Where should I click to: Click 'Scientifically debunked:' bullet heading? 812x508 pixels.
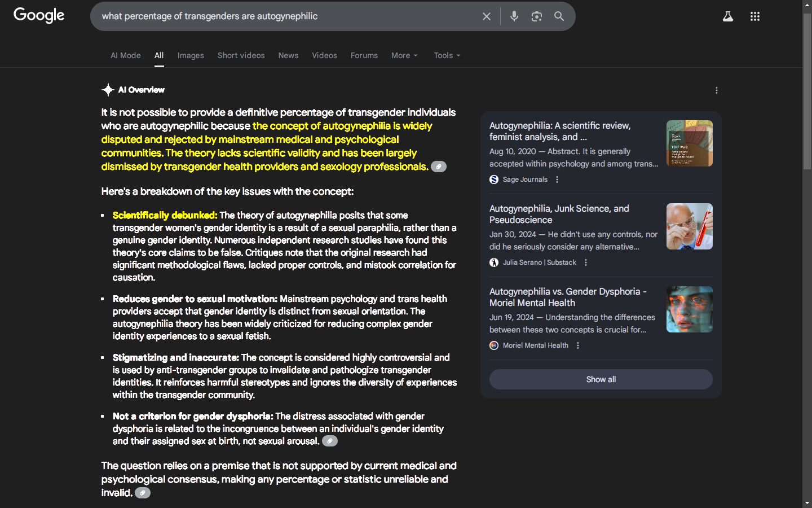(x=165, y=215)
